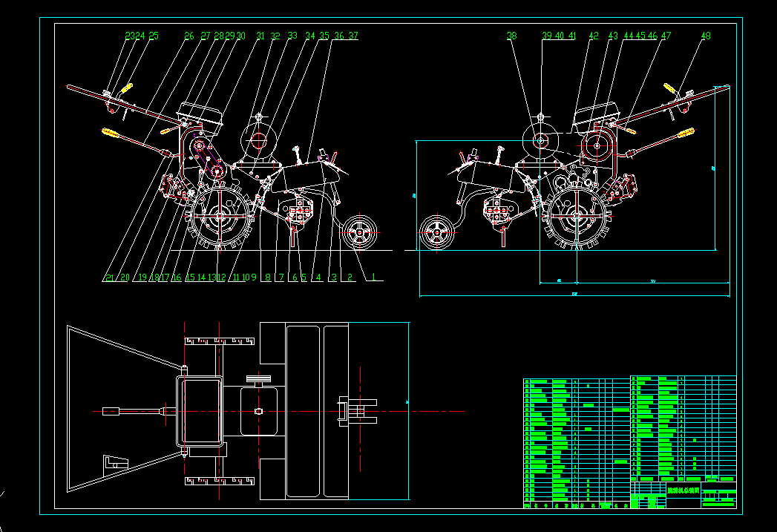Select part callout number 19

click(x=142, y=278)
